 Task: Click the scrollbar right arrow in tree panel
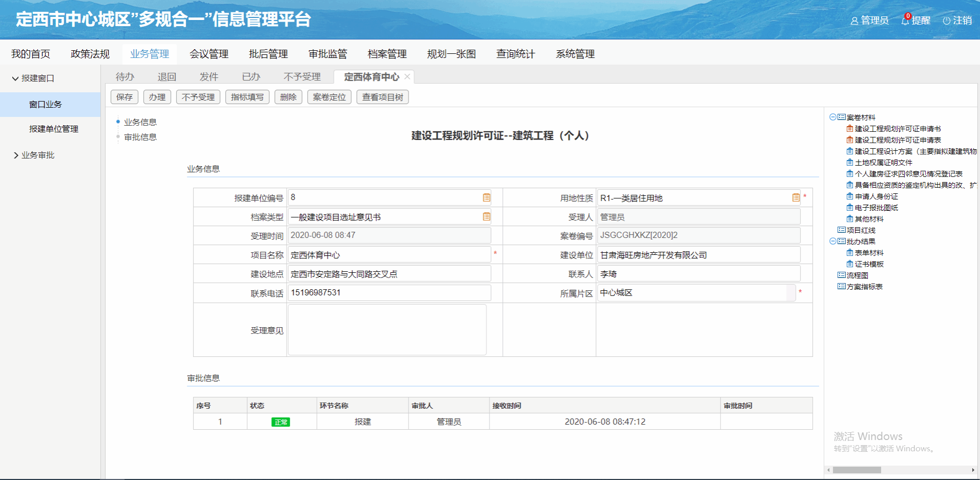973,470
